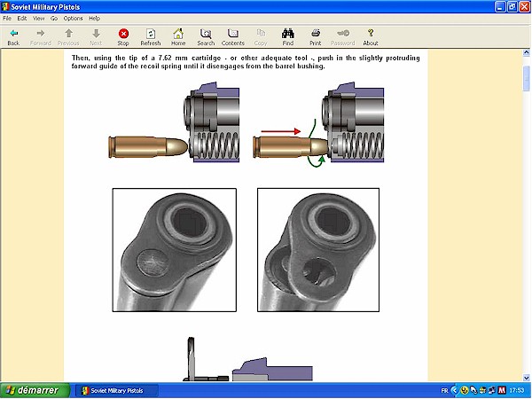Open the Options menu

click(73, 19)
